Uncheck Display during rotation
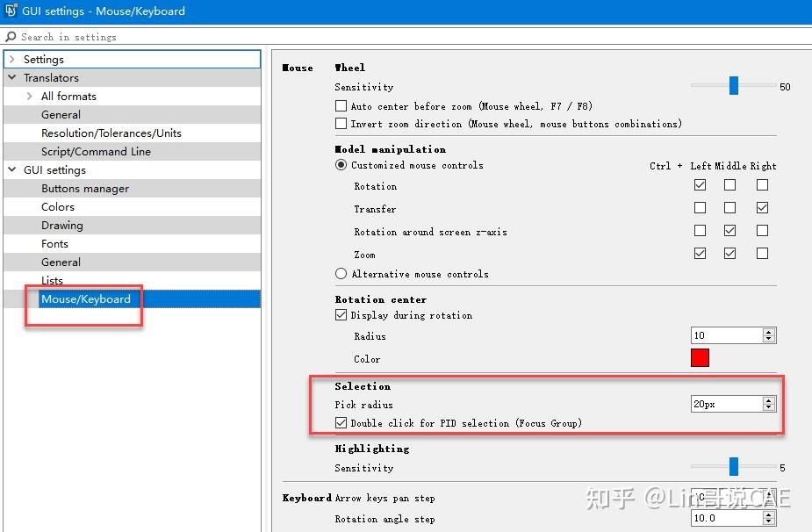The height and width of the screenshot is (532, 812). click(x=340, y=315)
